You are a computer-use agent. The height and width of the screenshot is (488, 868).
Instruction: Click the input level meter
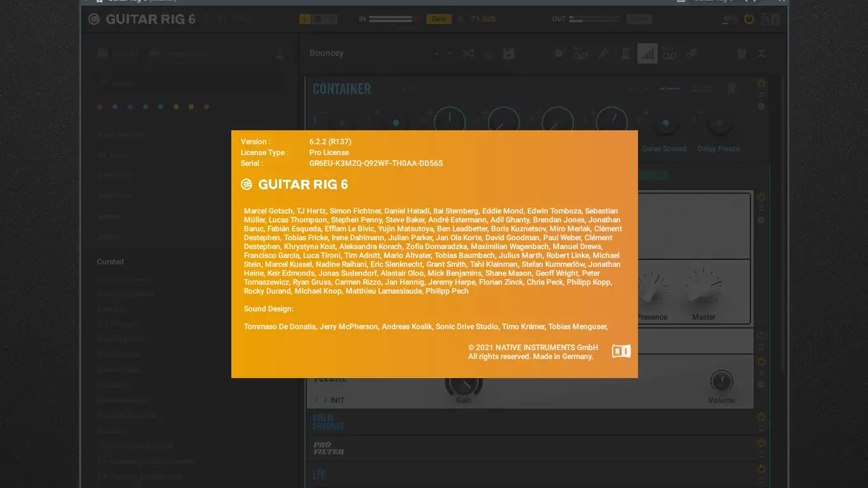click(394, 19)
